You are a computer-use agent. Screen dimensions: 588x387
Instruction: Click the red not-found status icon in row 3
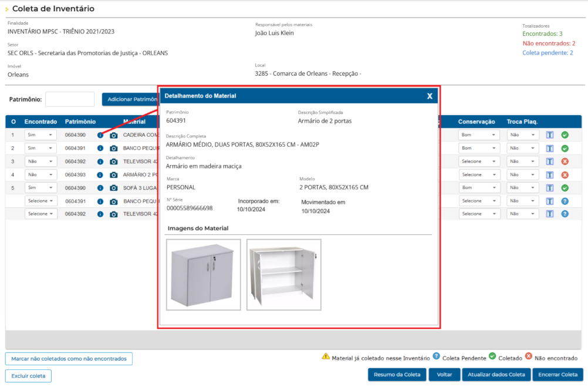565,161
